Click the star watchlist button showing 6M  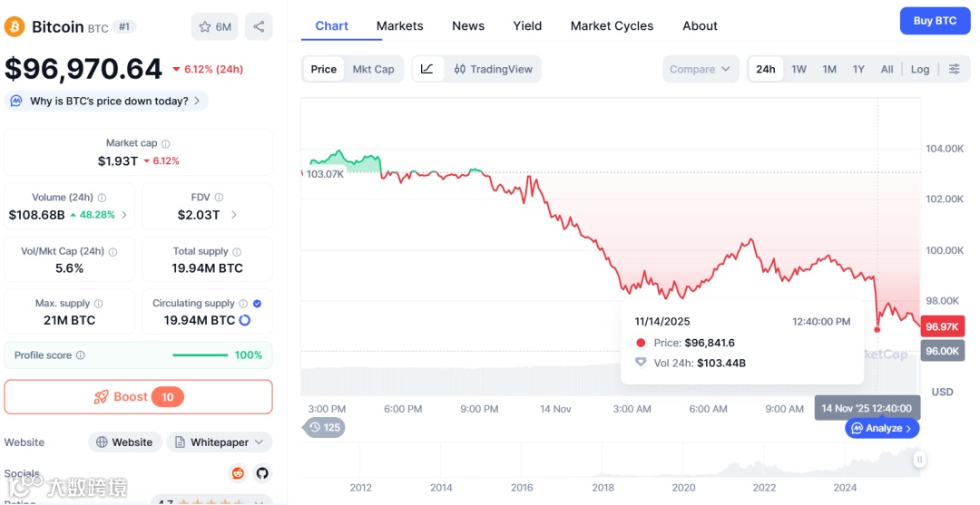point(215,26)
